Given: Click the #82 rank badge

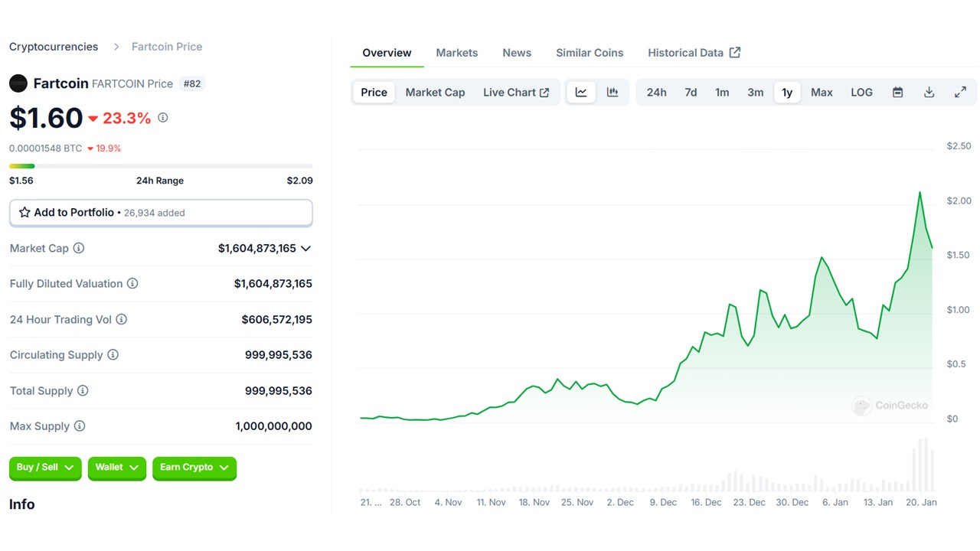Looking at the screenshot, I should pyautogui.click(x=192, y=83).
